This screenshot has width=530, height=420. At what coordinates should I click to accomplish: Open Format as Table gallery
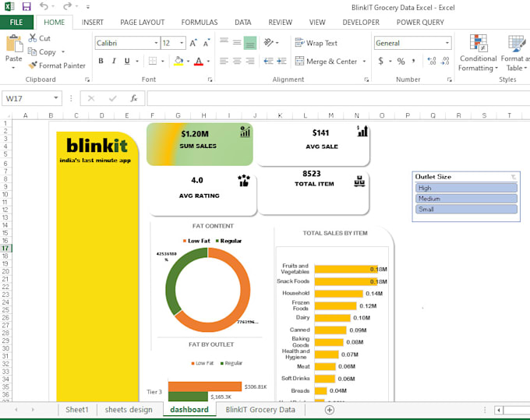pos(515,53)
